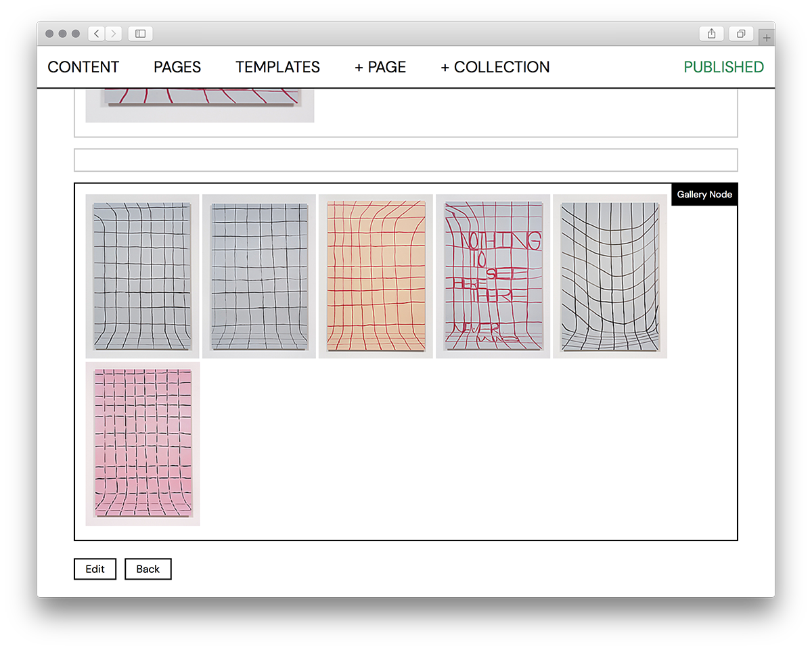Viewport: 812px width, 650px height.
Task: Click the browser back arrow button
Action: pos(96,34)
